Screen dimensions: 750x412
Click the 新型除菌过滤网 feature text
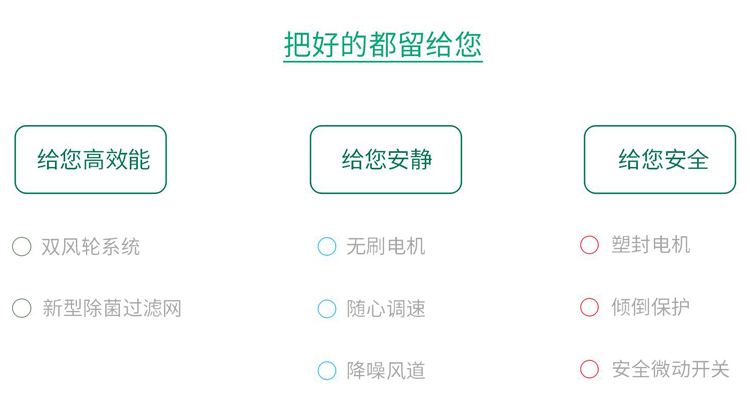pos(112,308)
